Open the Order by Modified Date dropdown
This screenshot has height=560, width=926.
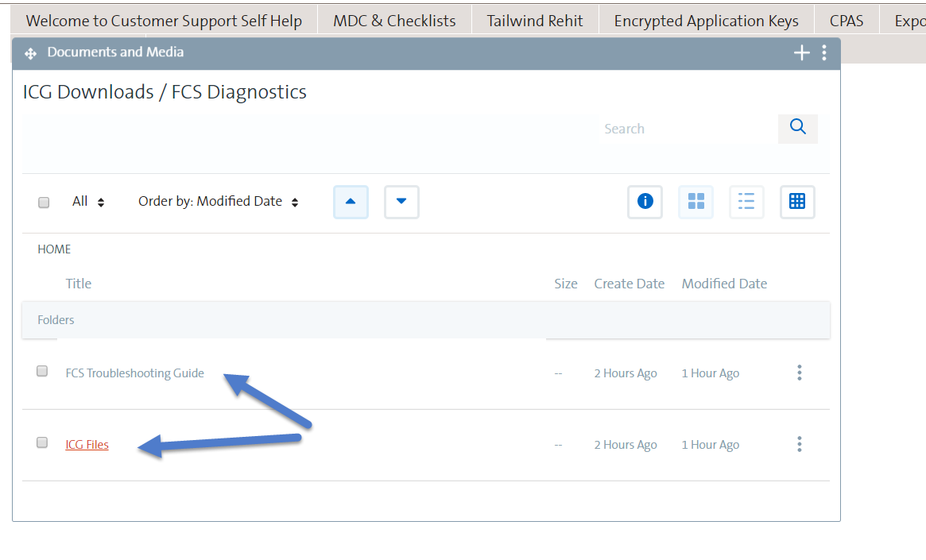[x=219, y=202]
